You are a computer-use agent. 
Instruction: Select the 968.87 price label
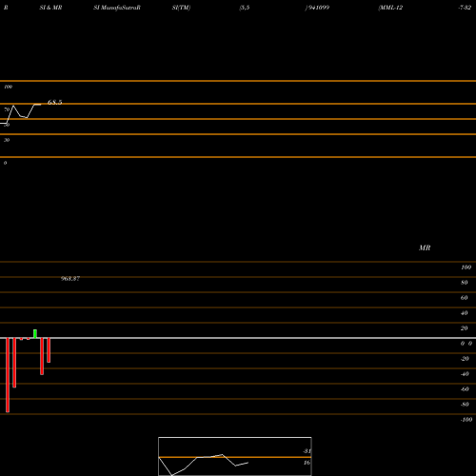click(x=70, y=279)
